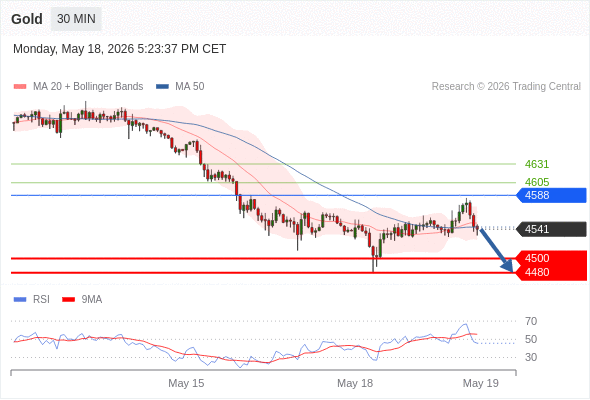
Task: Click the MA 20 + Bollinger Bands legend label
Action: click(88, 87)
